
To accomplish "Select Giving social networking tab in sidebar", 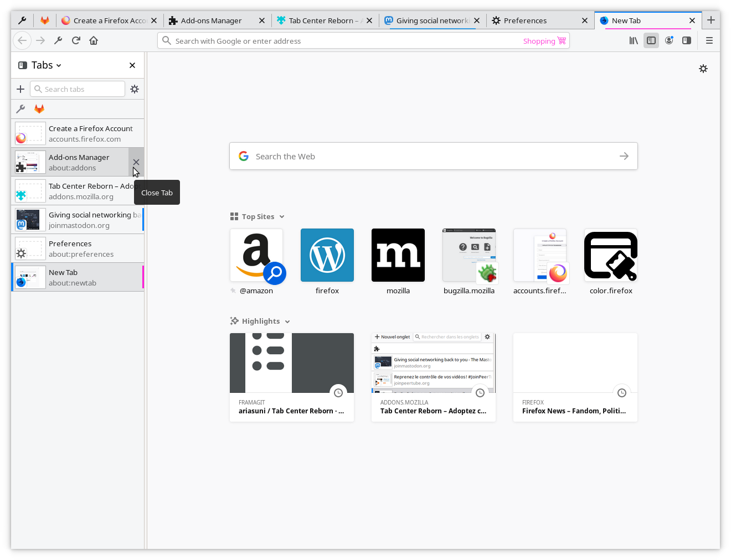I will pos(78,220).
